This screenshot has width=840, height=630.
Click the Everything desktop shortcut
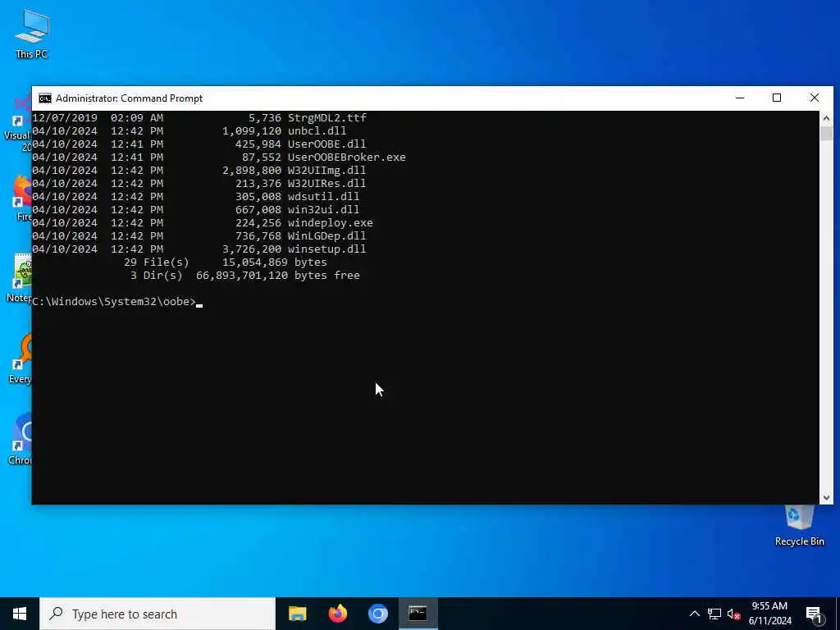[20, 359]
